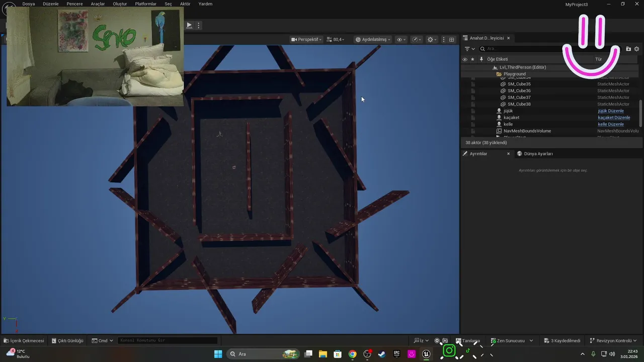Viewport: 644px width, 362px height.
Task: Open Zen Sunucusu dropdown
Action: 512,341
